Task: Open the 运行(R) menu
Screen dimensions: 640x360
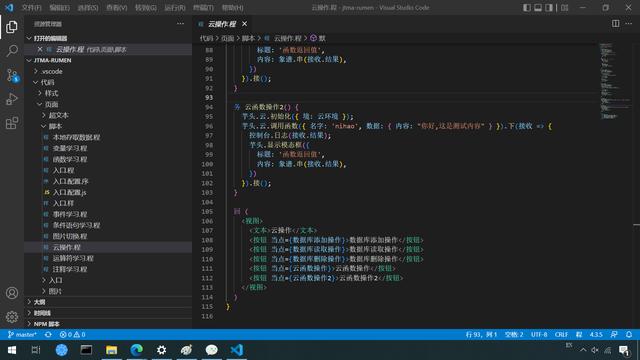Action: [175, 8]
